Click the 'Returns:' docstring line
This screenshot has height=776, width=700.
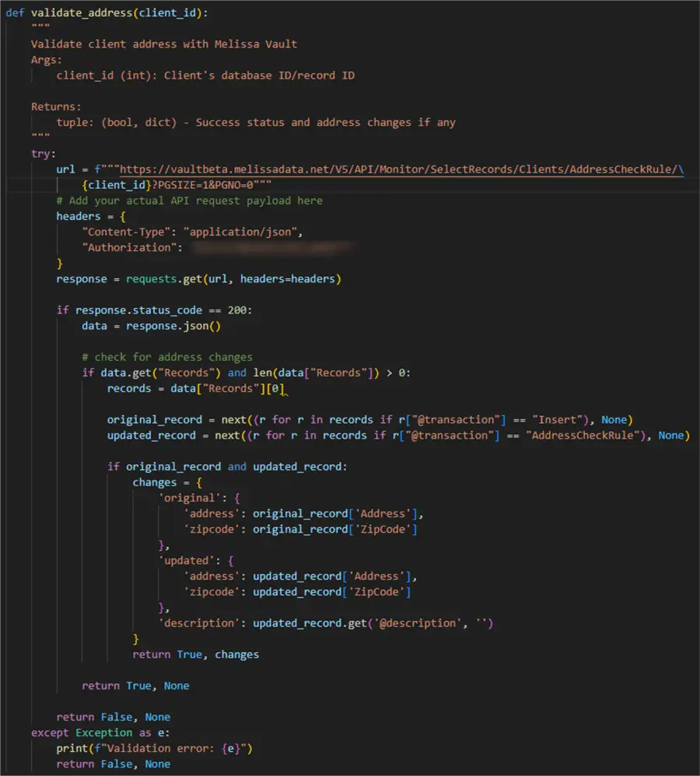(x=56, y=107)
